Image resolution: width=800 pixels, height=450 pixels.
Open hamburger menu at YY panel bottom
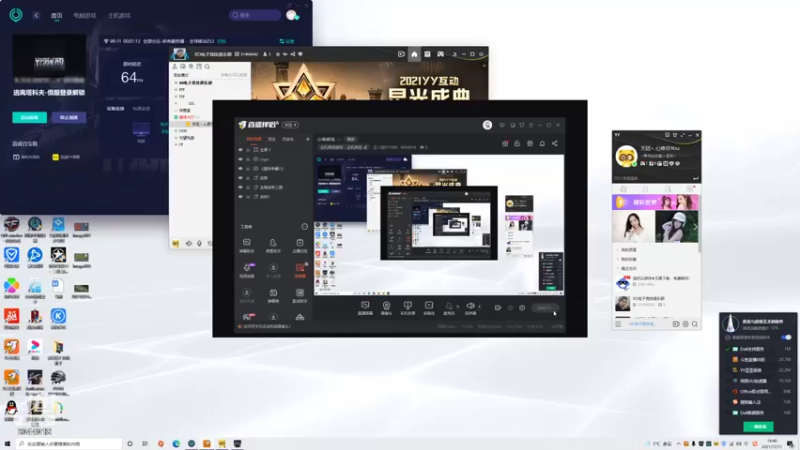[x=618, y=324]
